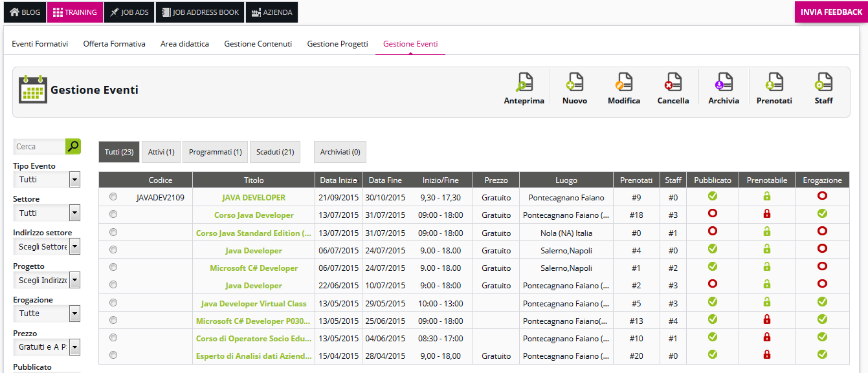Toggle Prenotabile lock for JAVA DEVELOPER row

767,196
